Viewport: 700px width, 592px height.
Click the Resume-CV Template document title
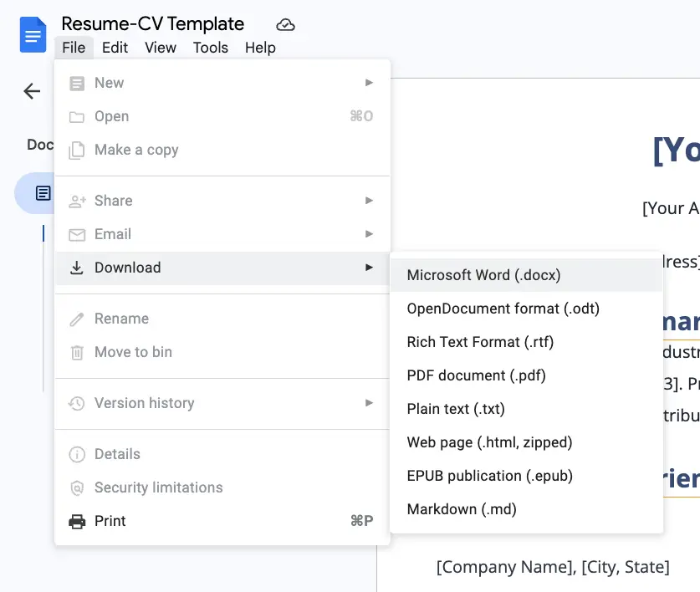(x=153, y=24)
